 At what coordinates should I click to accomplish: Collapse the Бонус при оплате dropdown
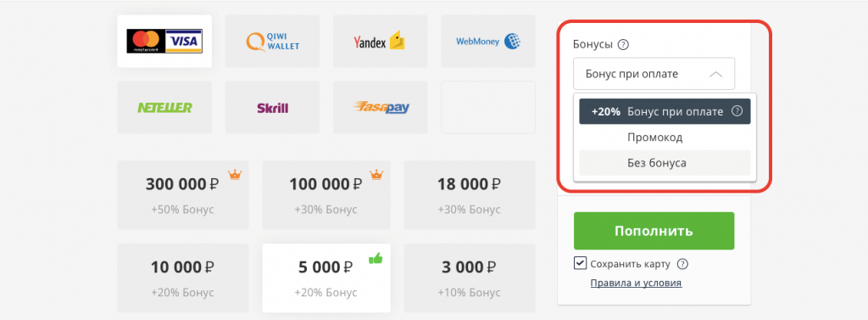654,74
